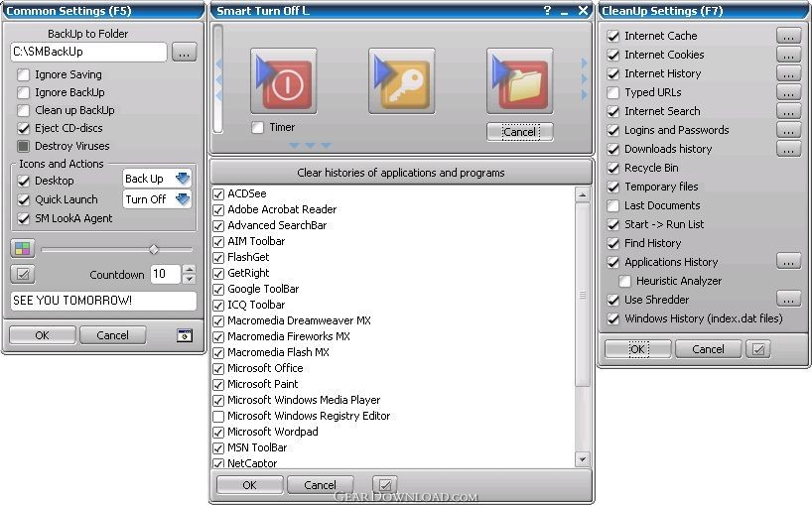Toggle Destroy Viruses checkbox
This screenshot has width=812, height=505.
pyautogui.click(x=23, y=146)
